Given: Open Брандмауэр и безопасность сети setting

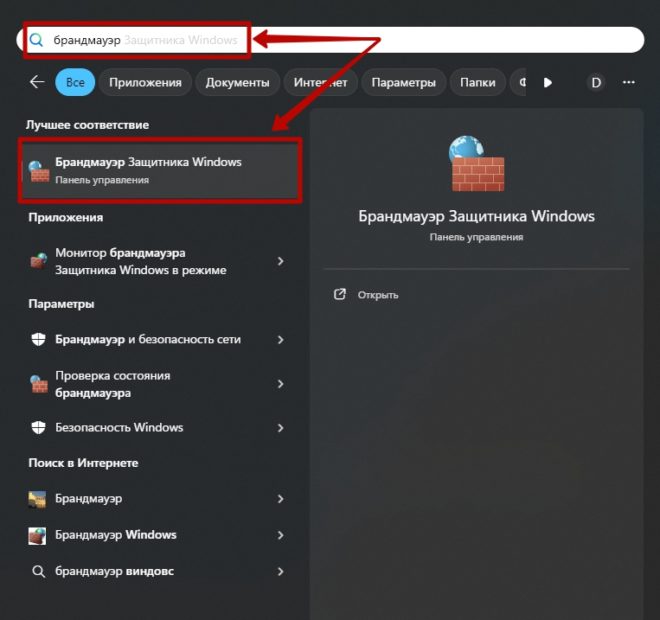Looking at the screenshot, I should [160, 340].
